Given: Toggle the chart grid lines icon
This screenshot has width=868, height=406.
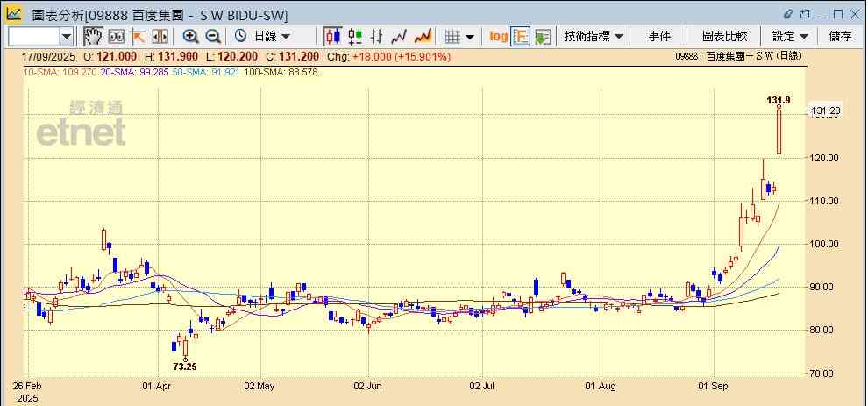Looking at the screenshot, I should tap(452, 37).
